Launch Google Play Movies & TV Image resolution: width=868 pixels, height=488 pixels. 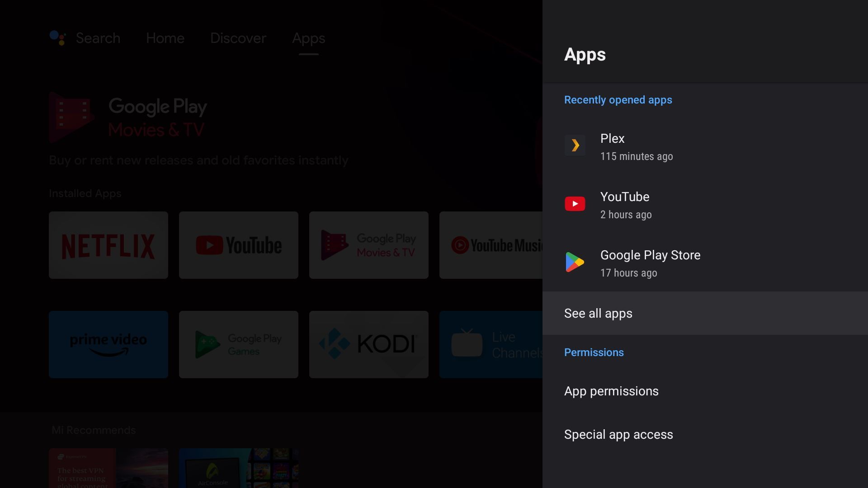[368, 244]
